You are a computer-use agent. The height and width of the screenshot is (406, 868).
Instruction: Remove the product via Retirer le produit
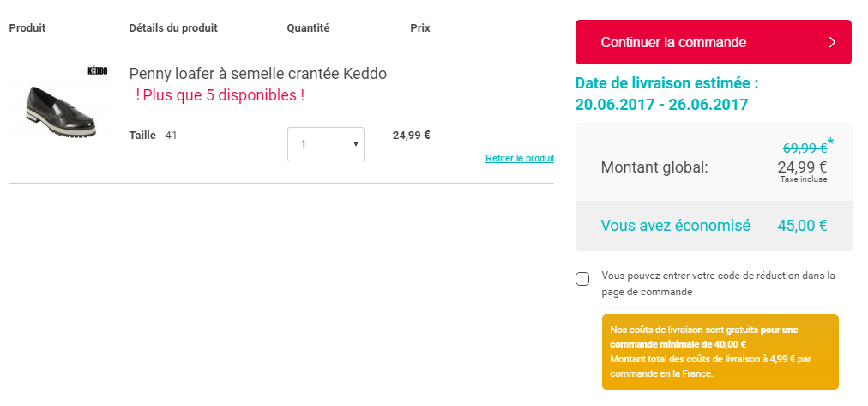[x=519, y=158]
